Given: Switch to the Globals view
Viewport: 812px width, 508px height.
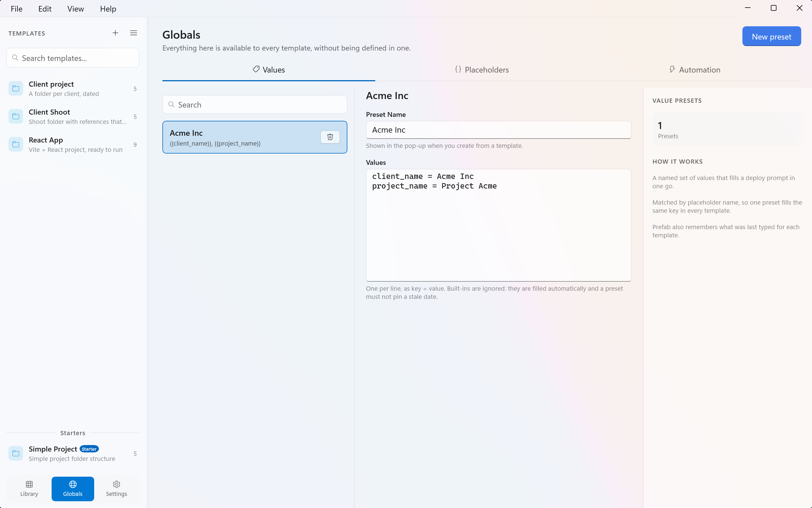Looking at the screenshot, I should 73,489.
